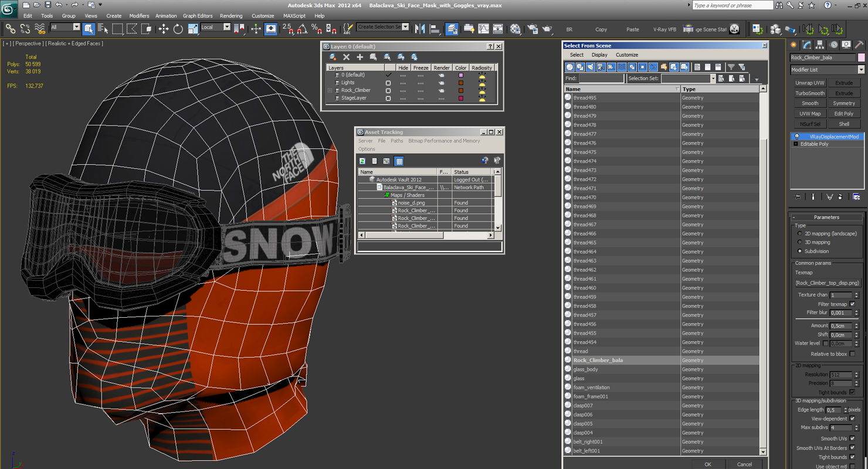Open the Material Editor button
This screenshot has height=469, width=868.
pos(515,28)
